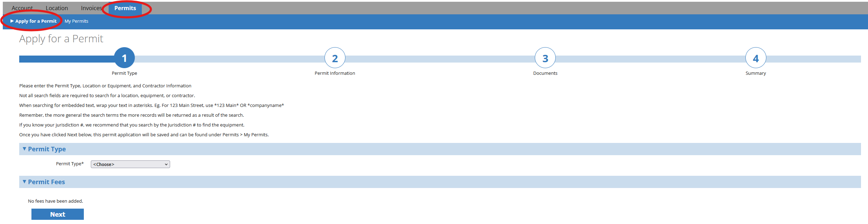Select the step 3 circle in wizard

click(545, 58)
